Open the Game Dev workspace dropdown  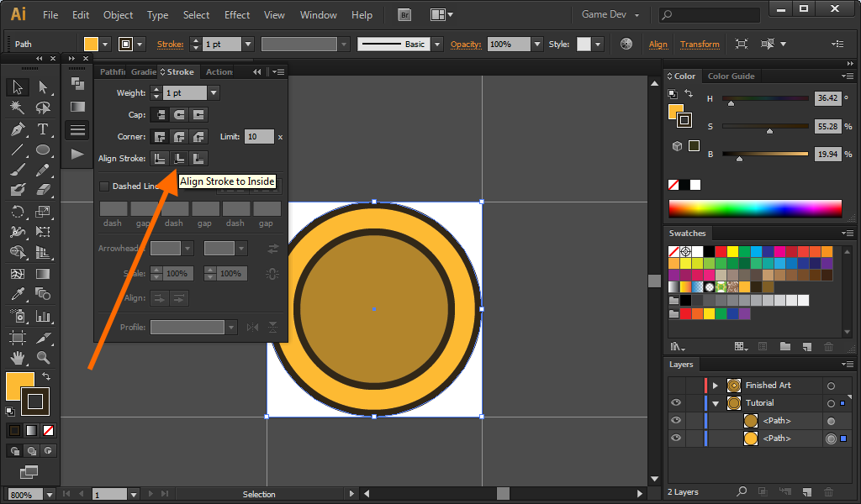pos(610,15)
